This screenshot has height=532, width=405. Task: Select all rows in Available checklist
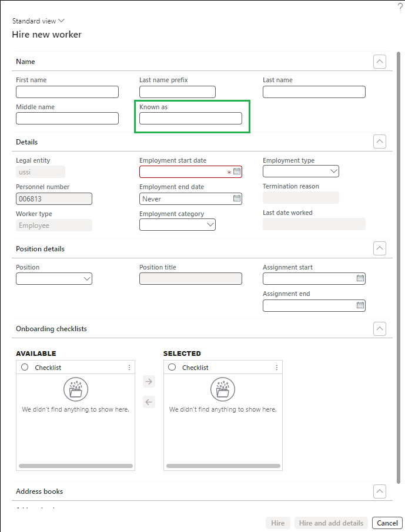tap(25, 367)
